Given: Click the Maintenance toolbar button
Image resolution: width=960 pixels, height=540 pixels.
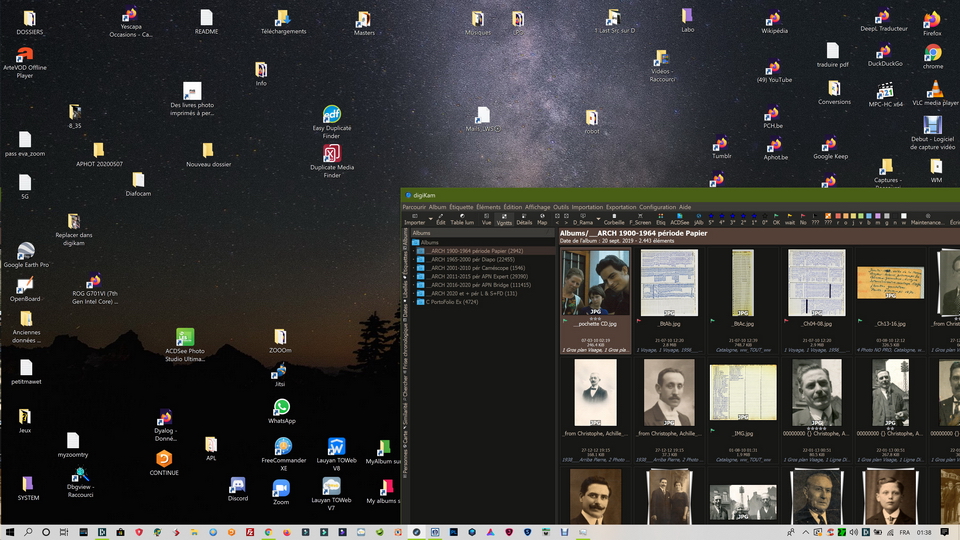Looking at the screenshot, I should [926, 218].
